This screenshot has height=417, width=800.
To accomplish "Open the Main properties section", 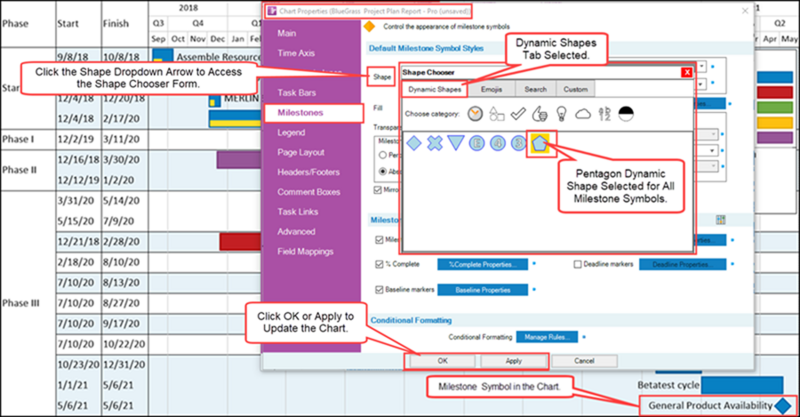I will coord(287,33).
